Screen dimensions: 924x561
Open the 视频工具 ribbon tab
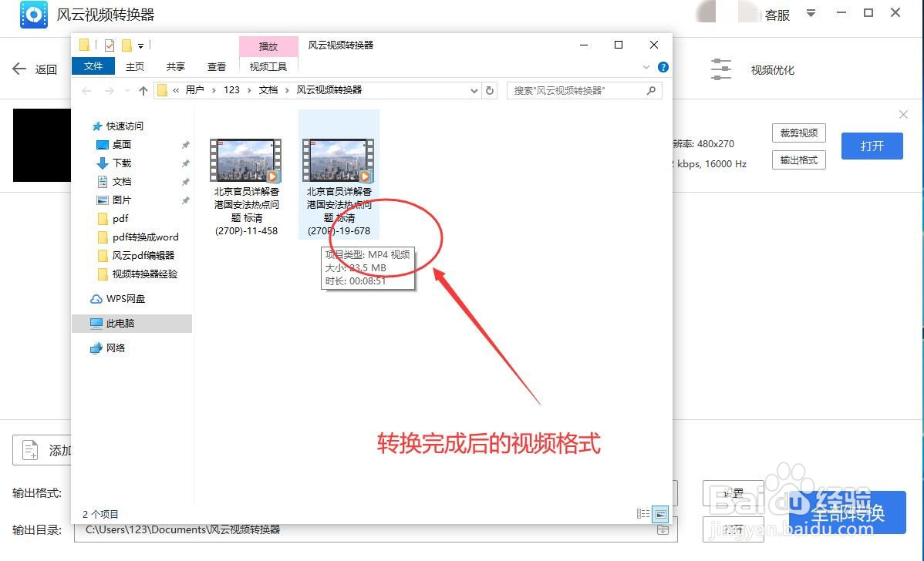tap(268, 66)
